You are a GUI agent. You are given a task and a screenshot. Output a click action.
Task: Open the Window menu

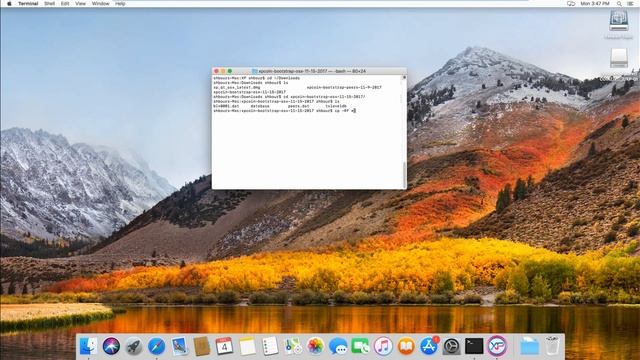click(100, 3)
